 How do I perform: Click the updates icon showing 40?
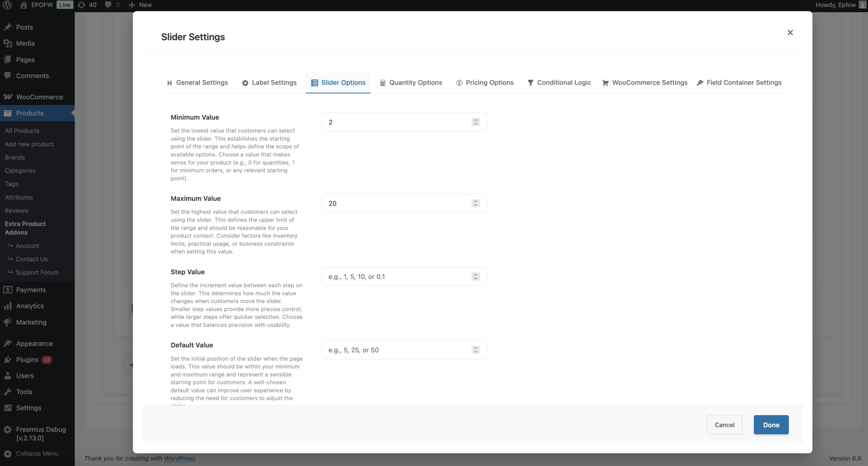pos(82,5)
